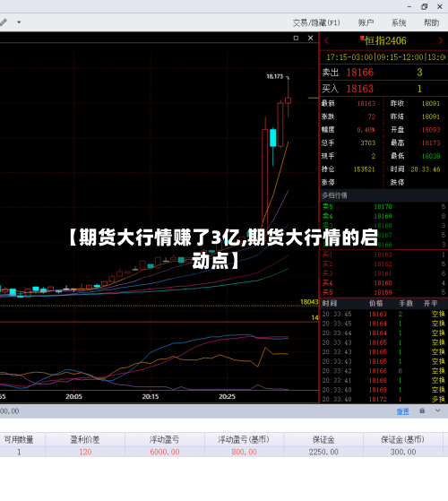Click the 买1 row at 18163

click(383, 255)
